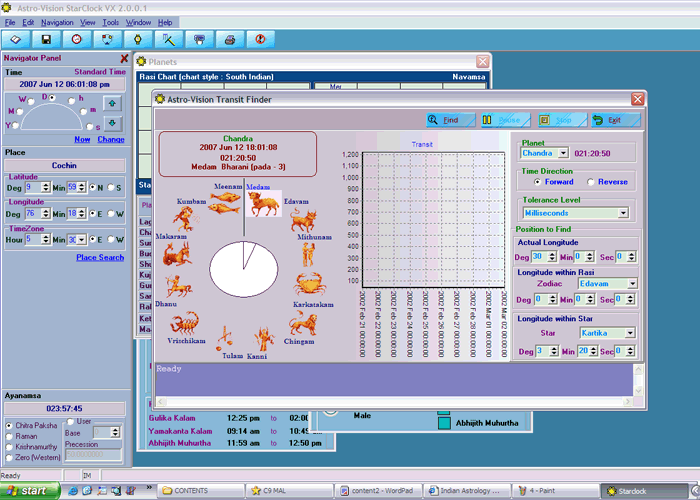Click the Dhanu archer zodiac icon
700x500 pixels.
click(x=178, y=286)
